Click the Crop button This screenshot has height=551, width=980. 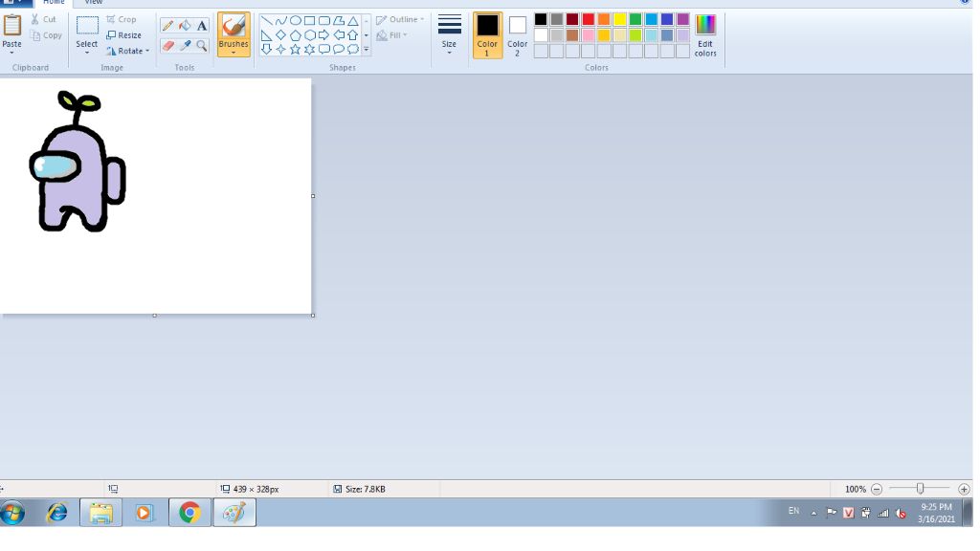(x=122, y=20)
